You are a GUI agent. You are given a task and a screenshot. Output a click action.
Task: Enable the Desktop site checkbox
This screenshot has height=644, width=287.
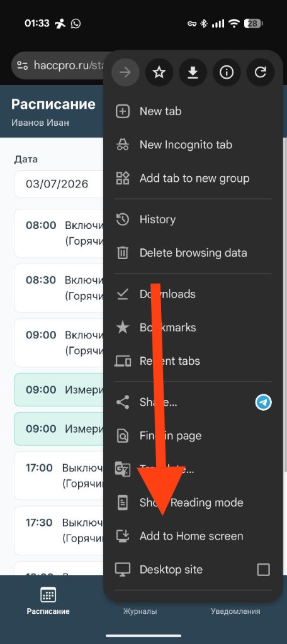[x=263, y=570]
